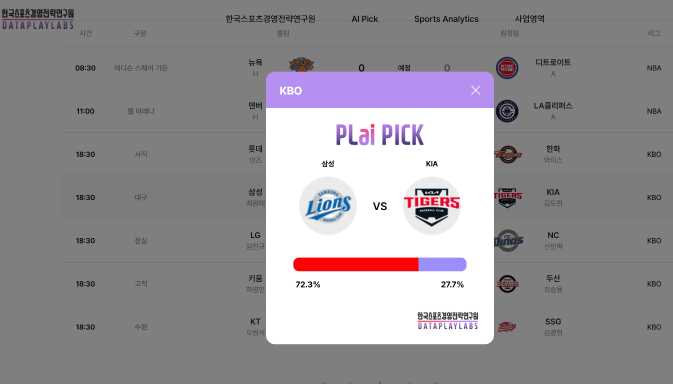Image resolution: width=673 pixels, height=384 pixels.
Task: Click the New York Knicks logo
Action: click(301, 64)
